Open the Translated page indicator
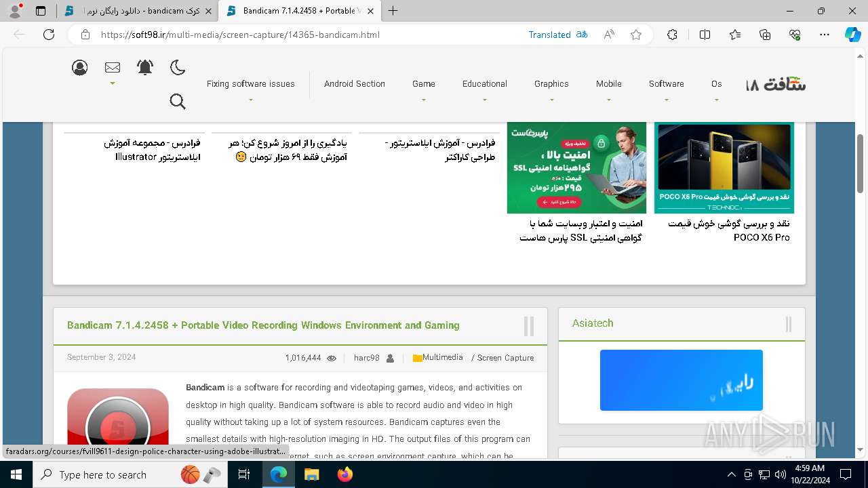 pos(558,35)
